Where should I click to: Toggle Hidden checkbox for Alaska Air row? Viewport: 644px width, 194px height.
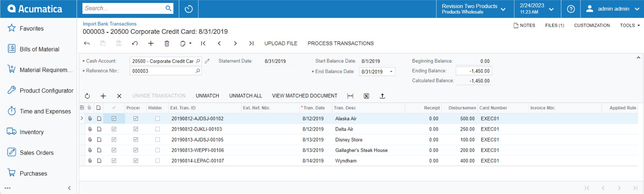coord(158,118)
